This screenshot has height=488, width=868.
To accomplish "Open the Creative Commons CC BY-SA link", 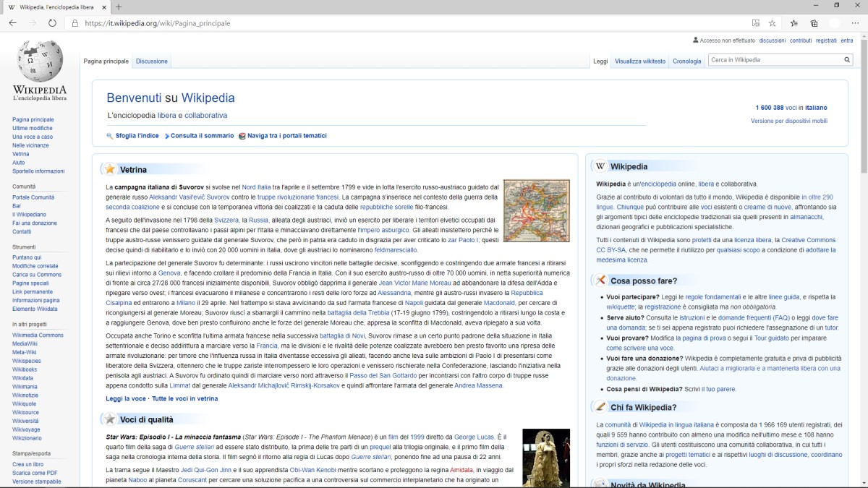I will click(716, 244).
